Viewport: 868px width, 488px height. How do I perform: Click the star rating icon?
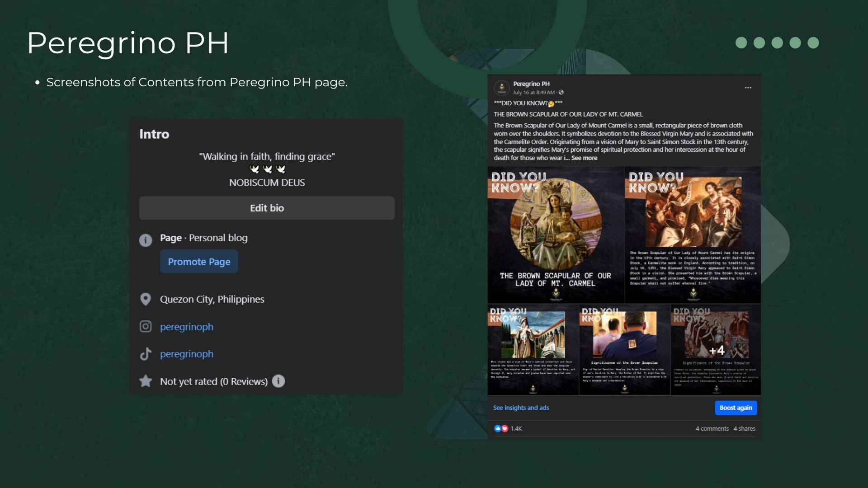146,381
